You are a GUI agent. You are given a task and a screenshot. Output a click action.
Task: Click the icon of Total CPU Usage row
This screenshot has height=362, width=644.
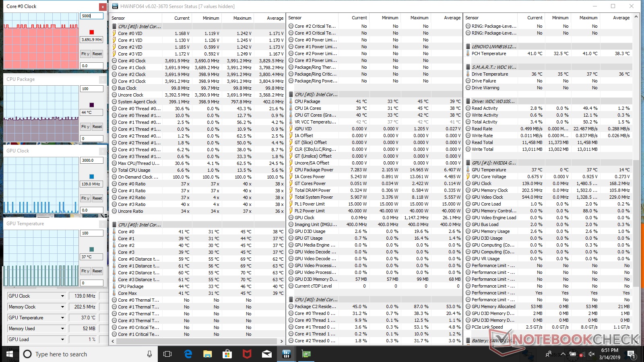point(114,170)
